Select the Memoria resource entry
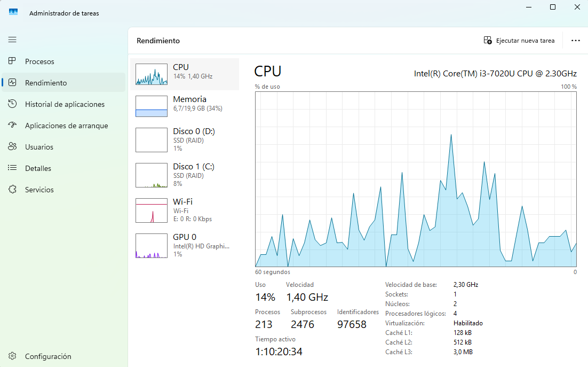This screenshot has height=367, width=588. tap(185, 106)
